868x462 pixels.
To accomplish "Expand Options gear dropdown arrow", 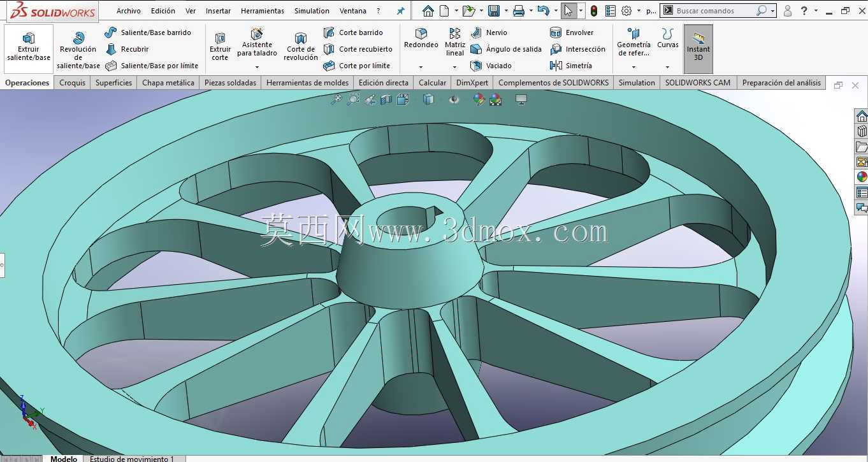I will [639, 11].
